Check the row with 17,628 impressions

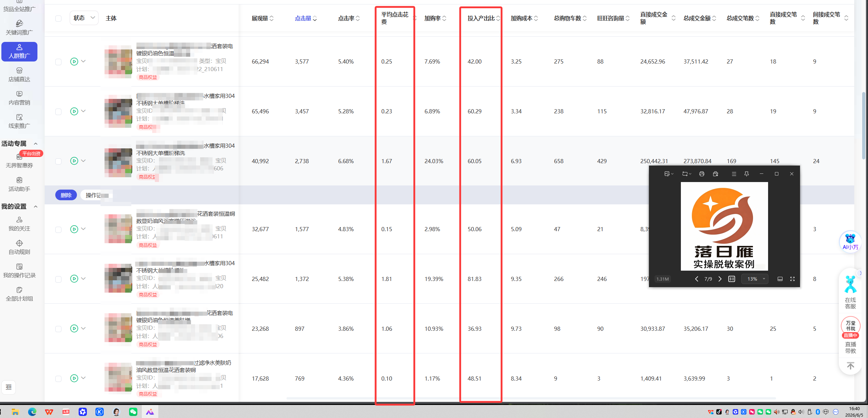click(58, 379)
